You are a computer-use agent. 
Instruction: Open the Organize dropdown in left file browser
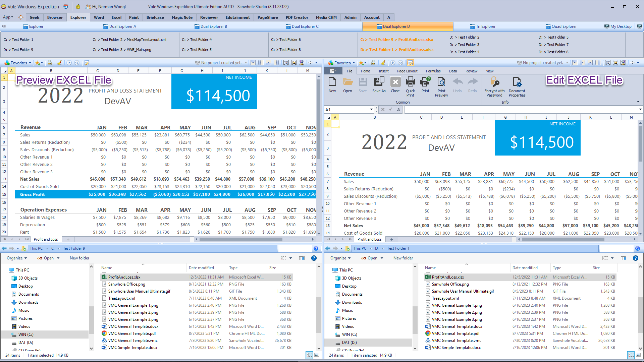tap(17, 258)
